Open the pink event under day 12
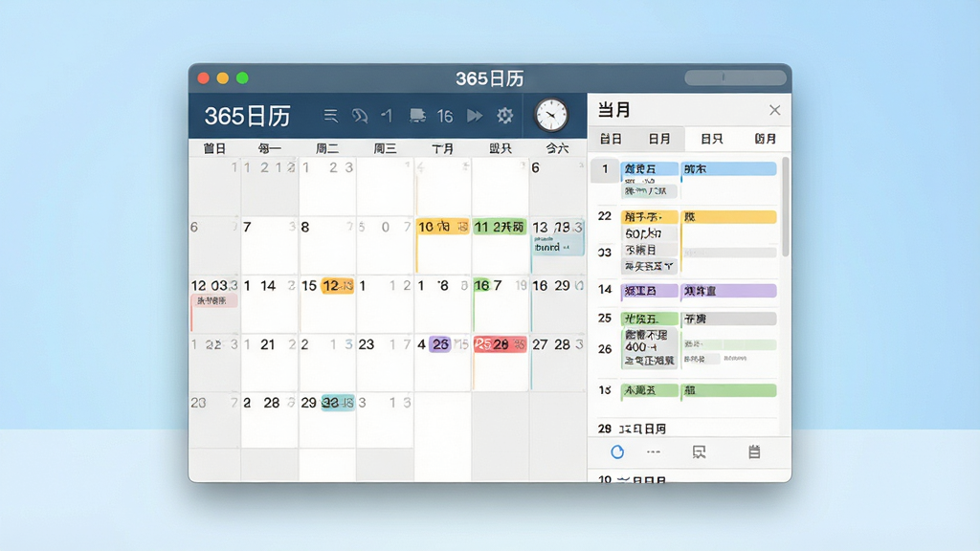Screen dimensions: 980x551 pyautogui.click(x=214, y=301)
